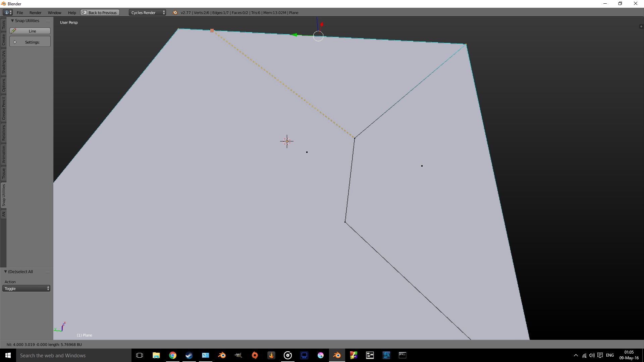Switch to the AN tab
This screenshot has width=644, height=362.
click(x=4, y=214)
